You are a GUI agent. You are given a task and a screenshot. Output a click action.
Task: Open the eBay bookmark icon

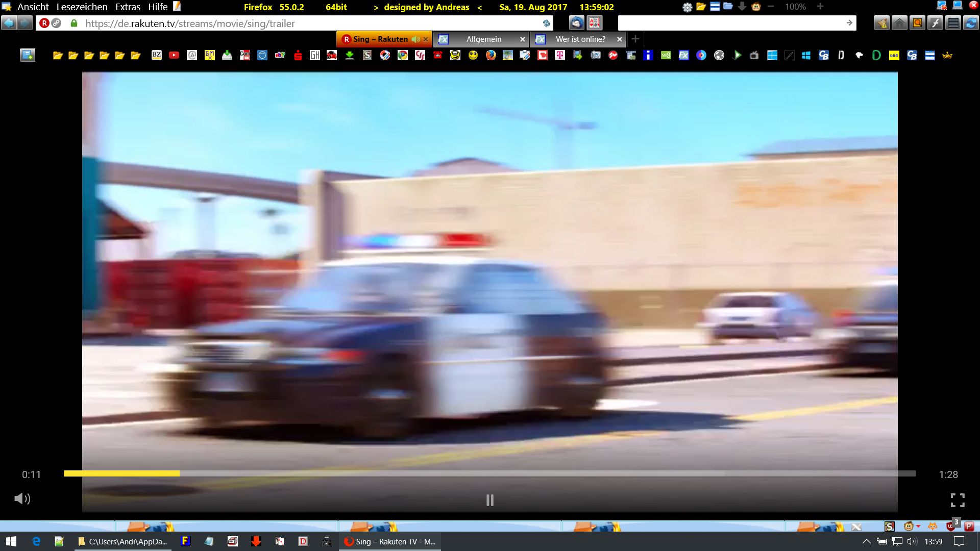280,55
